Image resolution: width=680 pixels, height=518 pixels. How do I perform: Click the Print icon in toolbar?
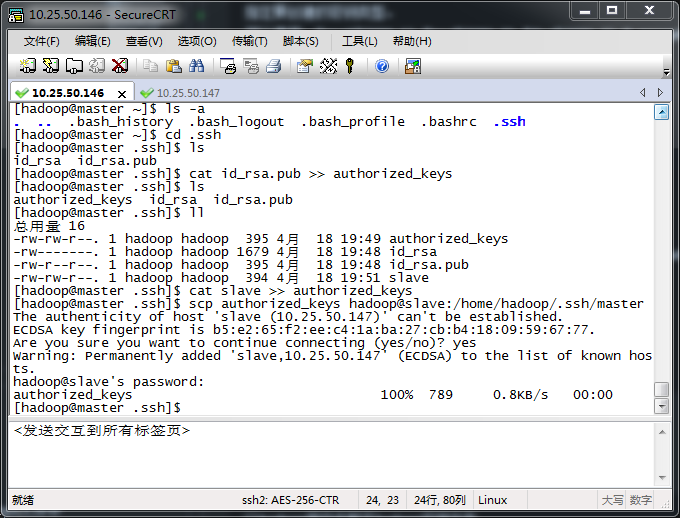coord(273,66)
